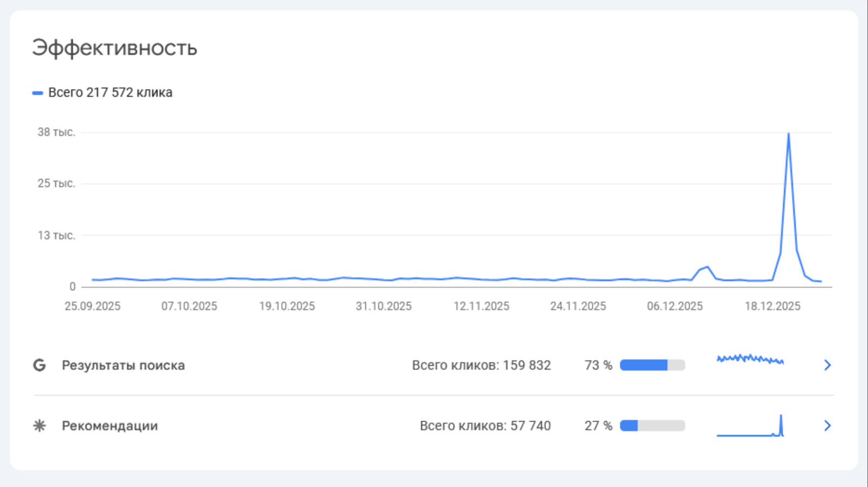Click the Рекомендации sparkline thumbnail

pyautogui.click(x=750, y=427)
